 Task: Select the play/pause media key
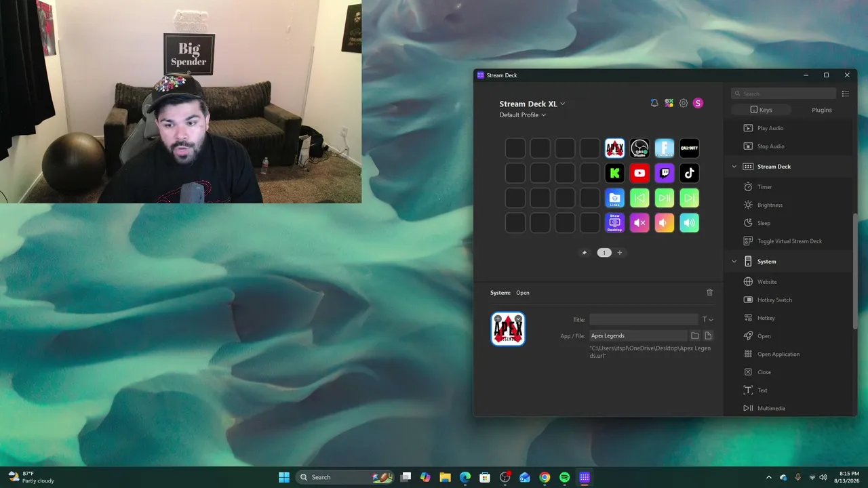pos(665,198)
